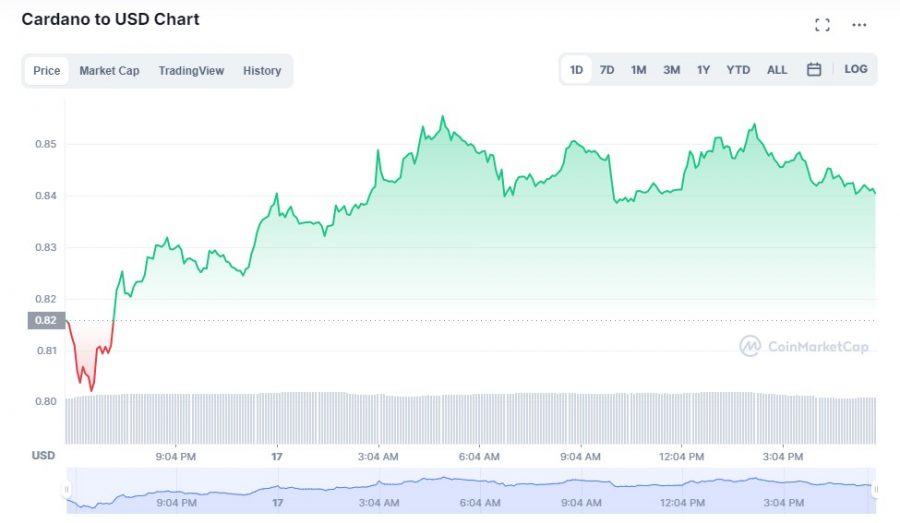The image size is (900, 523).
Task: Open the History tab
Action: (262, 71)
